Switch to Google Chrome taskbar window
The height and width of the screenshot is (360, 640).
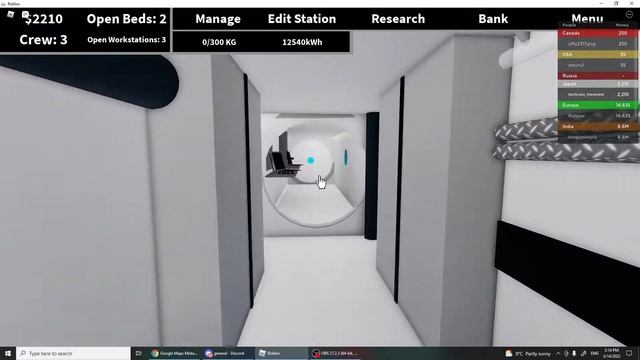pos(174,353)
